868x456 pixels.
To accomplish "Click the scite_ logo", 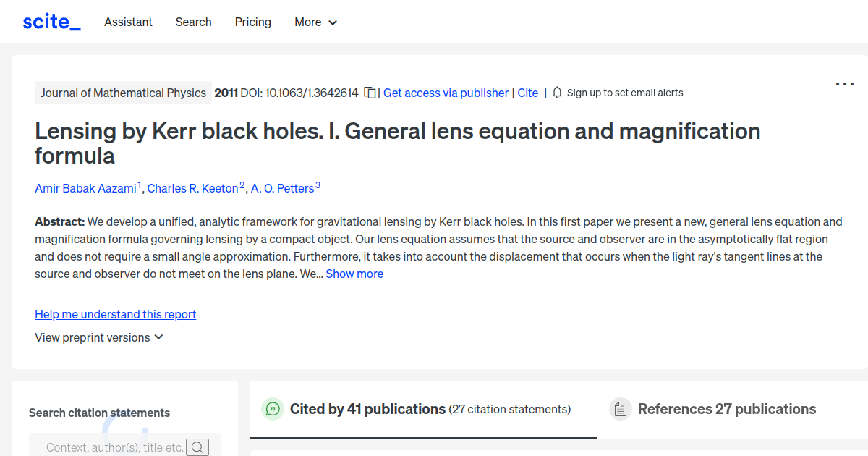I will 51,21.
